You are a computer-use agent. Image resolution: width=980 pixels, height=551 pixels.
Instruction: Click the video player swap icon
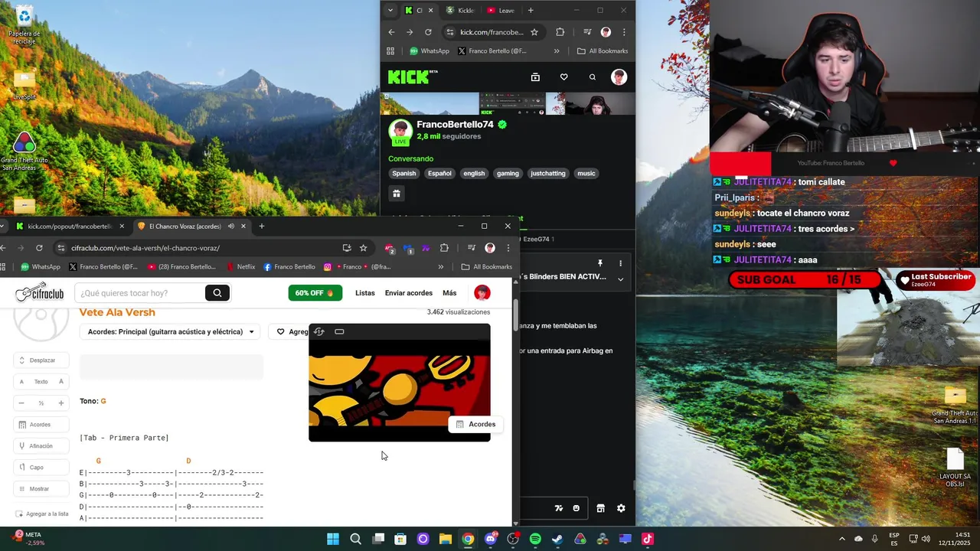(319, 331)
